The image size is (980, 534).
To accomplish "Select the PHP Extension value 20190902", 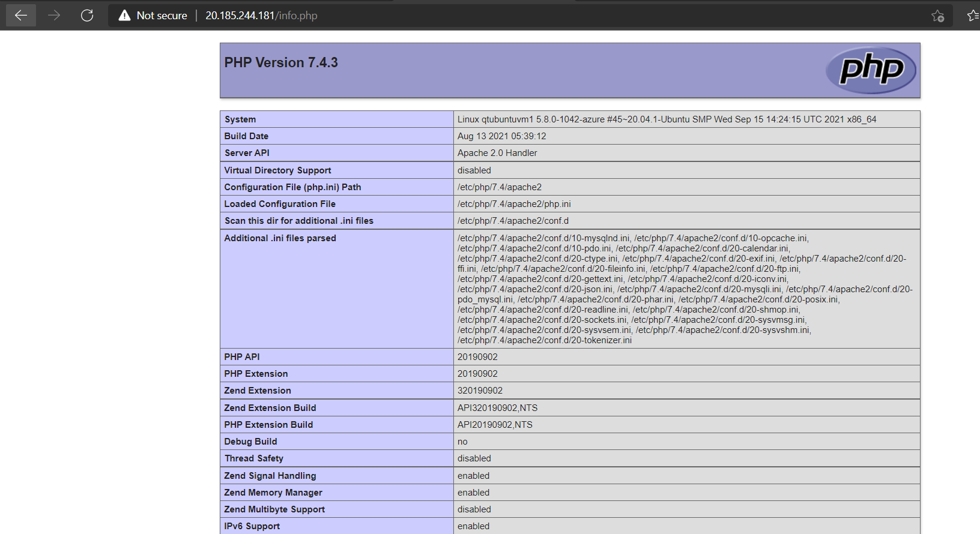I will pyautogui.click(x=477, y=374).
